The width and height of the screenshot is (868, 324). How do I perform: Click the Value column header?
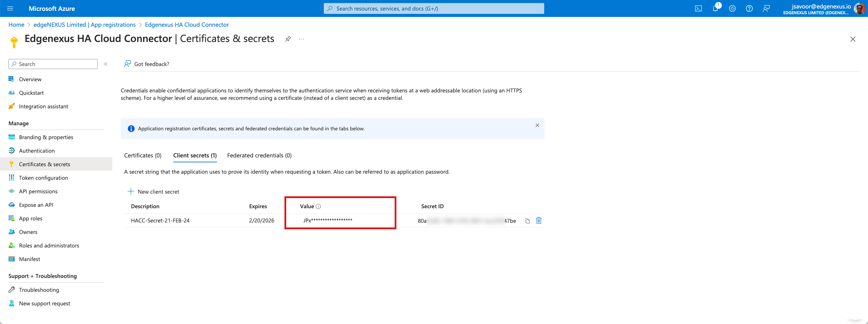click(x=307, y=206)
